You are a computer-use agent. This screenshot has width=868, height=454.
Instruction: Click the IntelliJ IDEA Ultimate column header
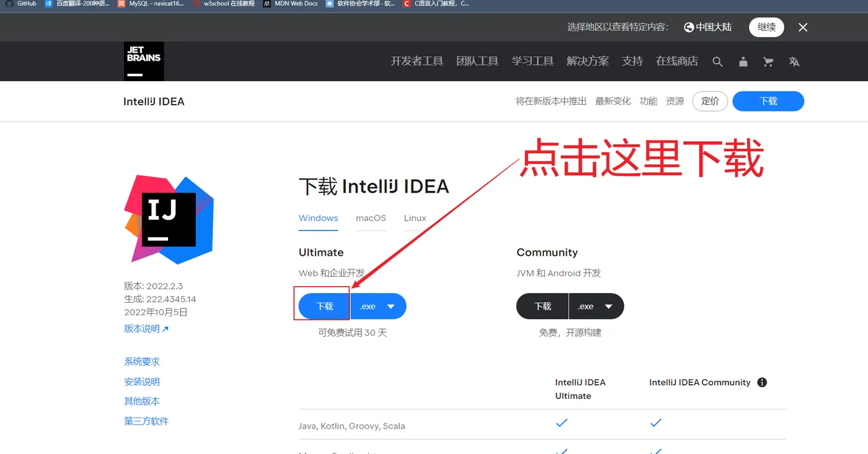click(x=580, y=389)
